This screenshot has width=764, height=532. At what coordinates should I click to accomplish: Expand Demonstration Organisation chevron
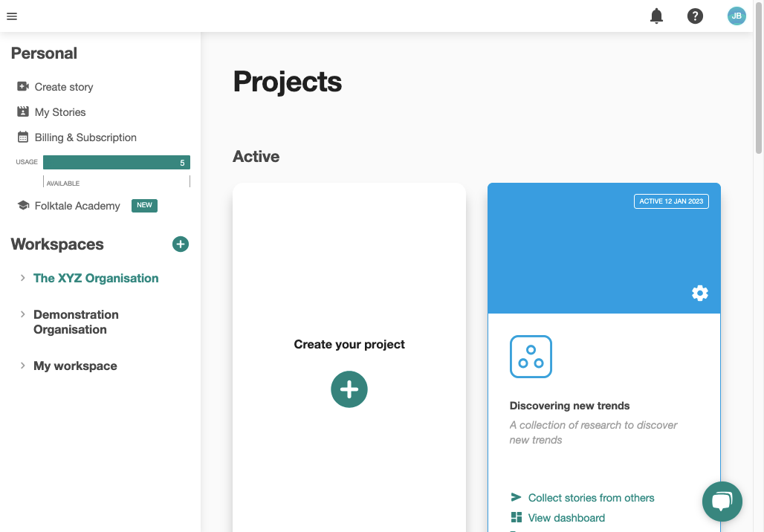(x=22, y=314)
